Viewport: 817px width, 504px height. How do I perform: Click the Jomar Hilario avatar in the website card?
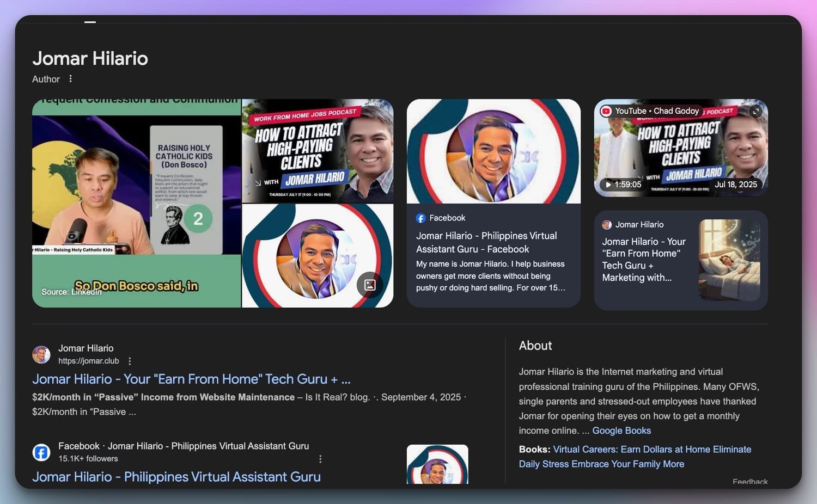click(607, 225)
